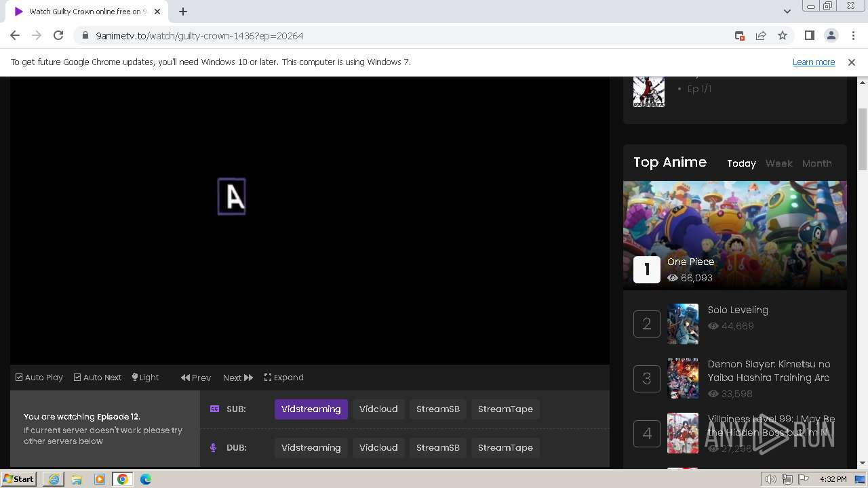868x488 pixels.
Task: Click the network tray icon
Action: (787, 479)
